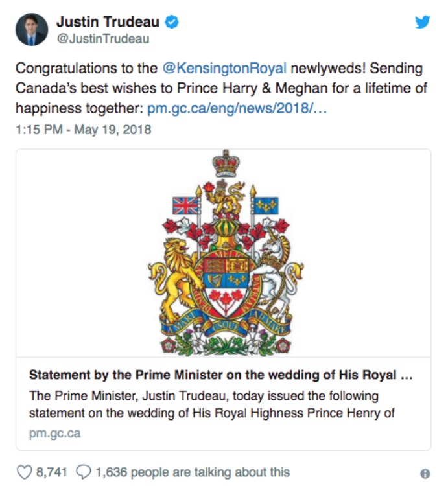
Task: Open the tweet info icon
Action: (x=425, y=473)
